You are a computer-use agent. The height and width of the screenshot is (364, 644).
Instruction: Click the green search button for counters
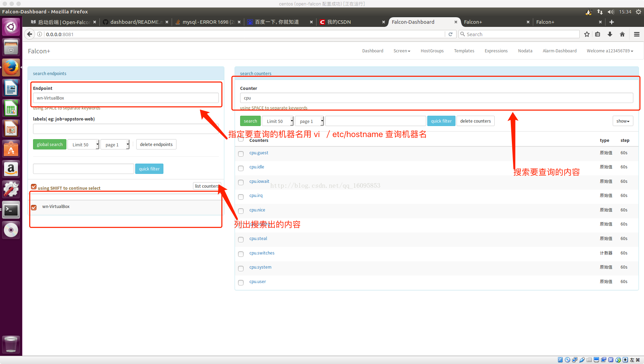click(x=250, y=121)
